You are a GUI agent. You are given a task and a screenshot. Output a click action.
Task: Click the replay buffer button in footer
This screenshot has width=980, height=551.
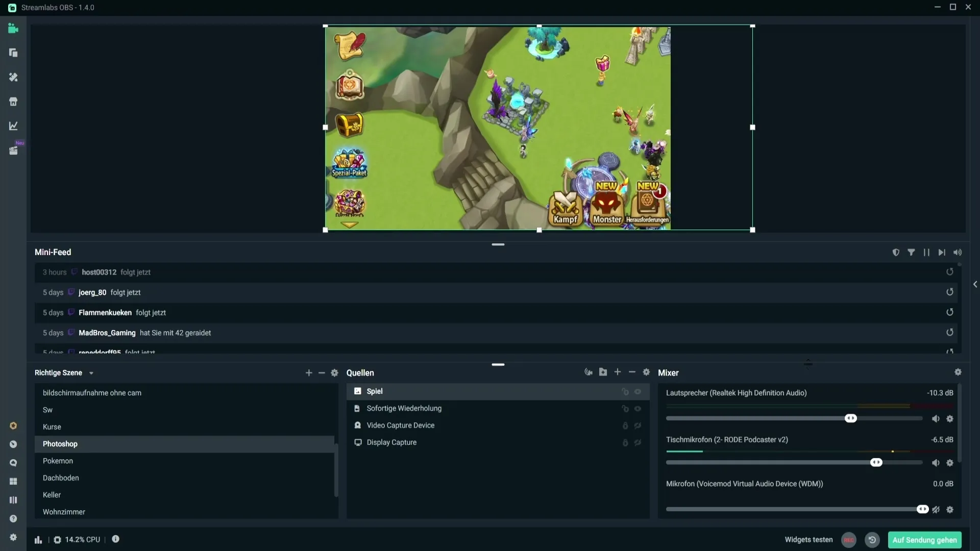(x=872, y=540)
